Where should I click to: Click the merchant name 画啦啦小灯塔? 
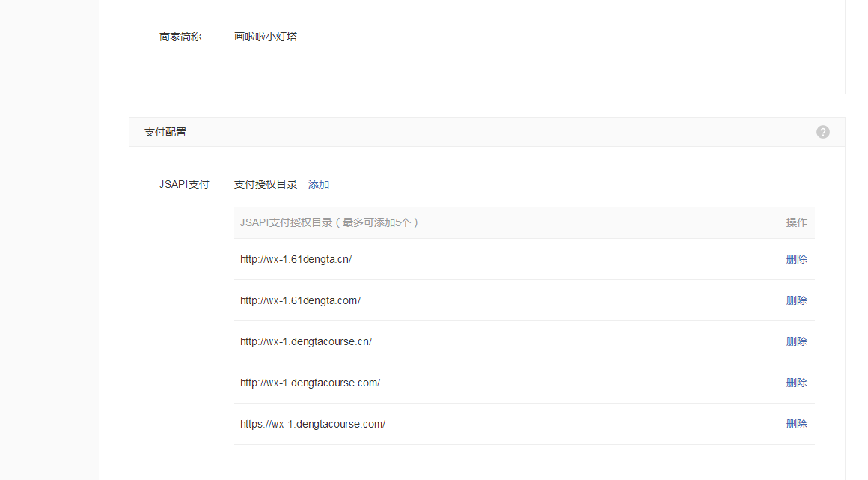tap(265, 37)
